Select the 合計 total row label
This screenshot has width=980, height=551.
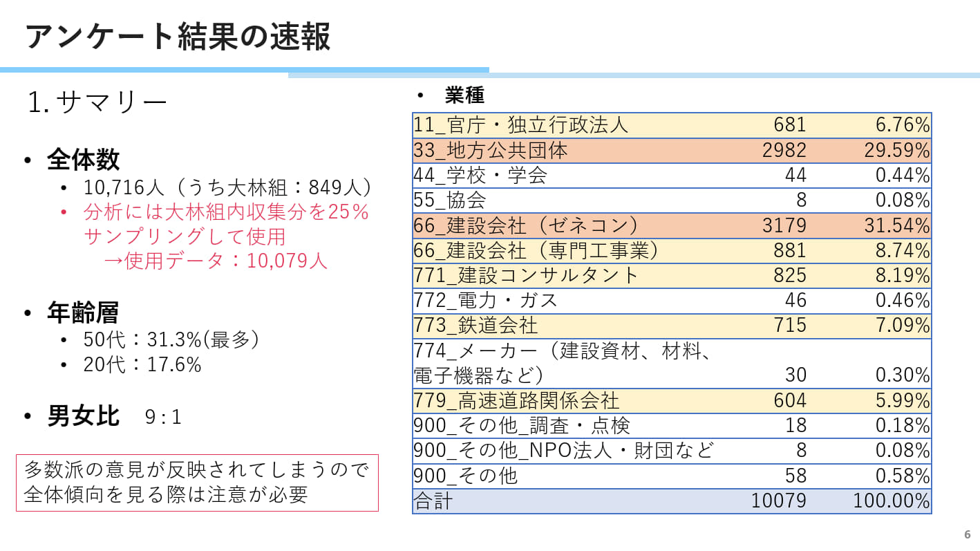(433, 501)
